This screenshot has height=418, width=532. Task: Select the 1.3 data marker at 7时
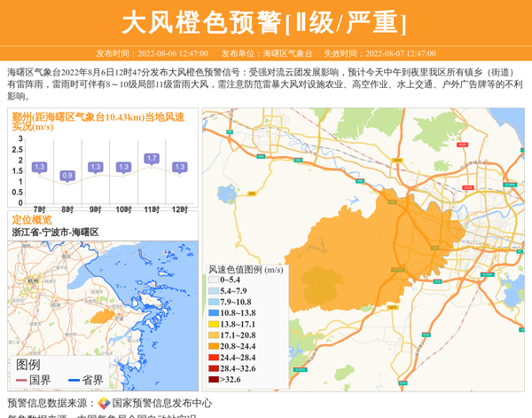point(39,167)
